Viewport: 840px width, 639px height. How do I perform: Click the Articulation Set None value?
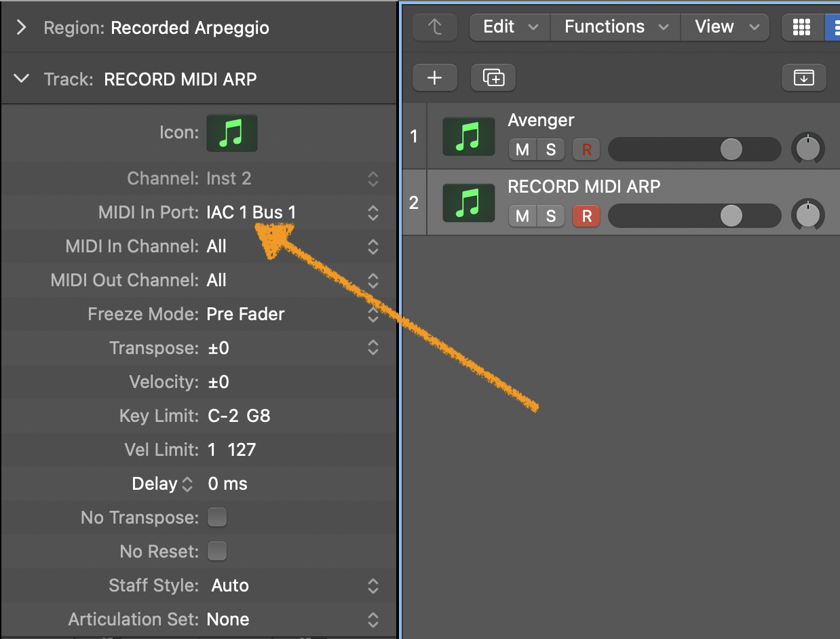pos(228,619)
